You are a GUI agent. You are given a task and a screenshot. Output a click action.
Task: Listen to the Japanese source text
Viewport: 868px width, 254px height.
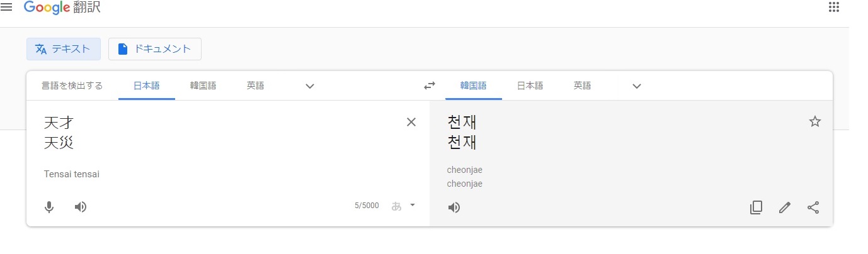click(81, 207)
